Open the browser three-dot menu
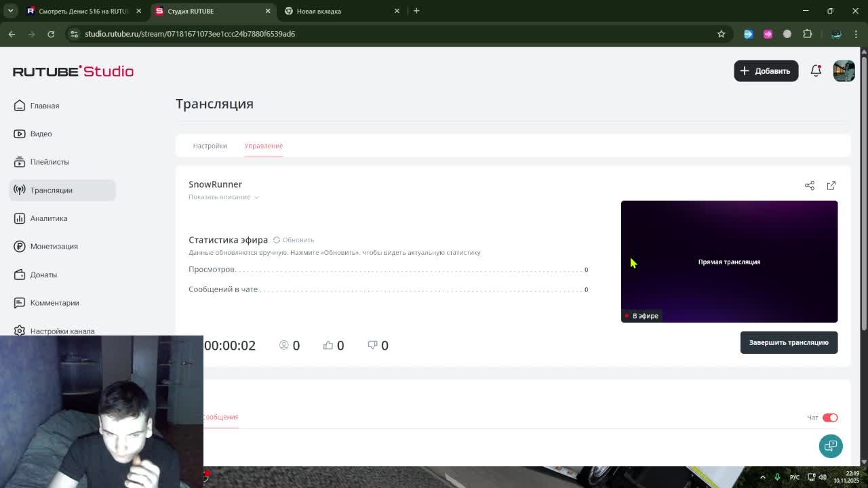This screenshot has height=488, width=868. tap(856, 34)
